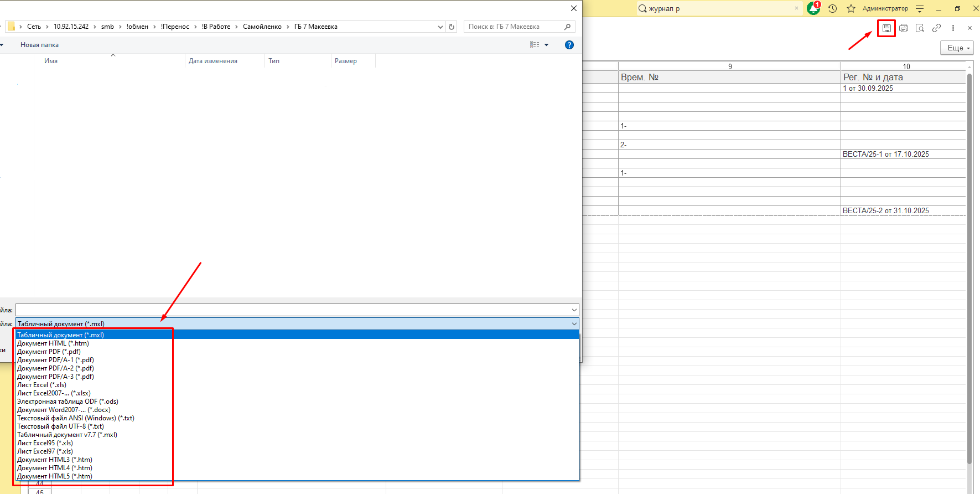Expand the chevron after 'smb' in the path
The height and width of the screenshot is (494, 980).
click(x=120, y=27)
